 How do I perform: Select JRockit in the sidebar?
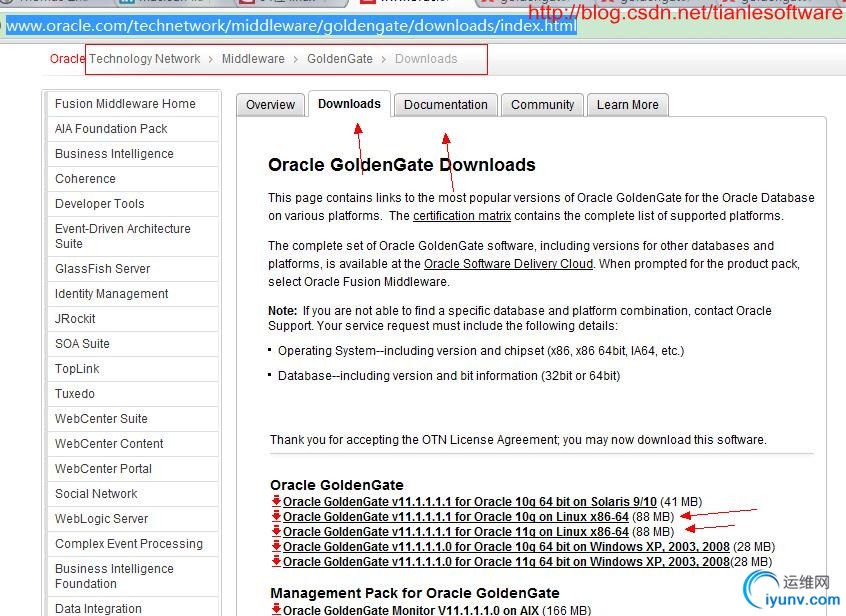133,319
